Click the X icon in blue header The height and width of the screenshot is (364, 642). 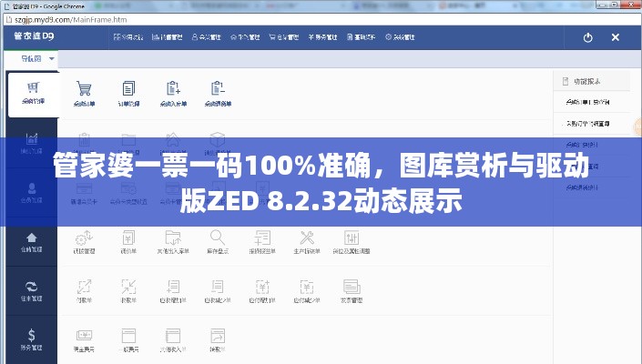click(x=616, y=38)
